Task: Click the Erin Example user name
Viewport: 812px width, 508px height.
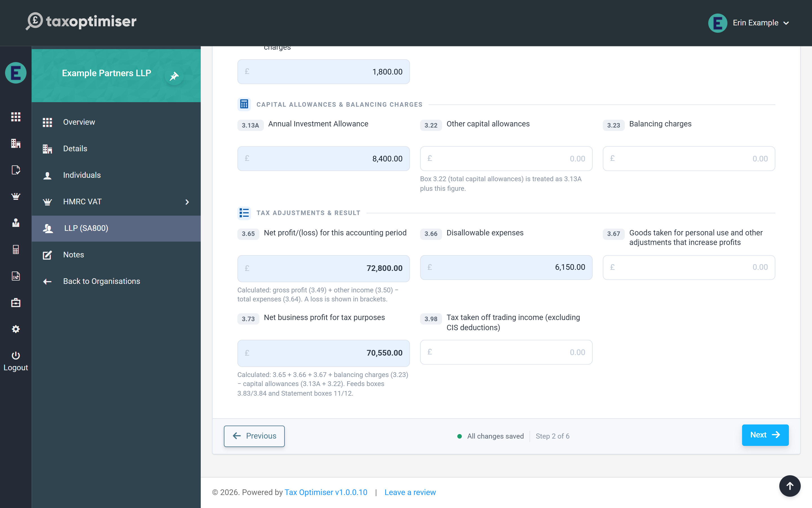Action: point(755,23)
